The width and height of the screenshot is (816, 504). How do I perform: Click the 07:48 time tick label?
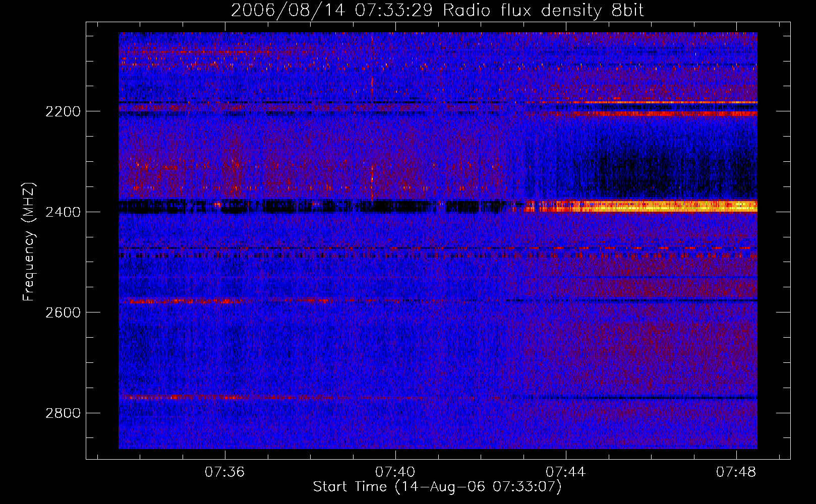click(736, 472)
